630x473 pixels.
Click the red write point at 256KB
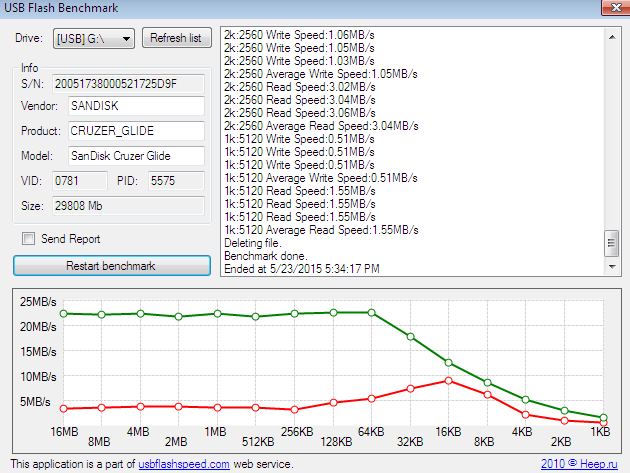point(295,410)
